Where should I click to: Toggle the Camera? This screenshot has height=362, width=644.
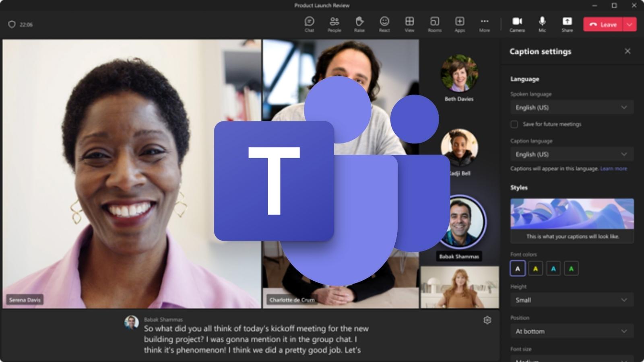517,25
